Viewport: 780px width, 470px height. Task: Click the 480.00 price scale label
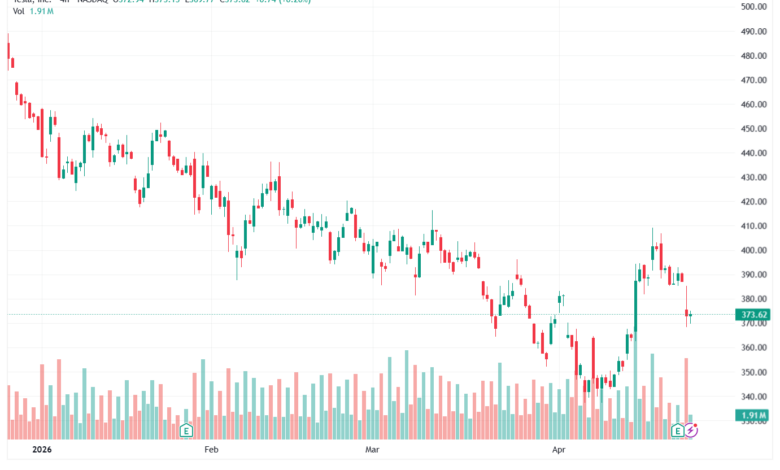click(x=754, y=56)
